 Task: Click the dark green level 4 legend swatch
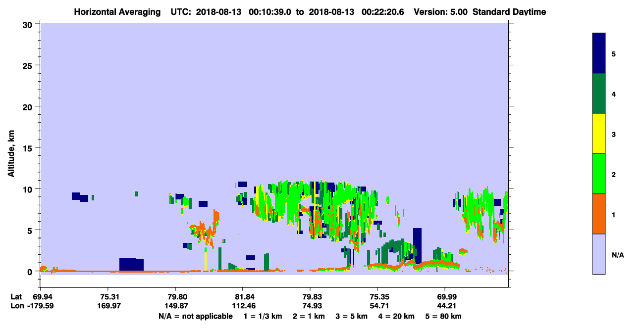599,94
